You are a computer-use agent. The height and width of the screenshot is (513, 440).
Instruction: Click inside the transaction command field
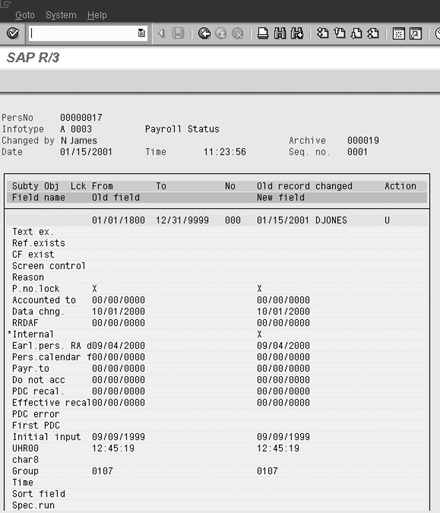coord(83,33)
